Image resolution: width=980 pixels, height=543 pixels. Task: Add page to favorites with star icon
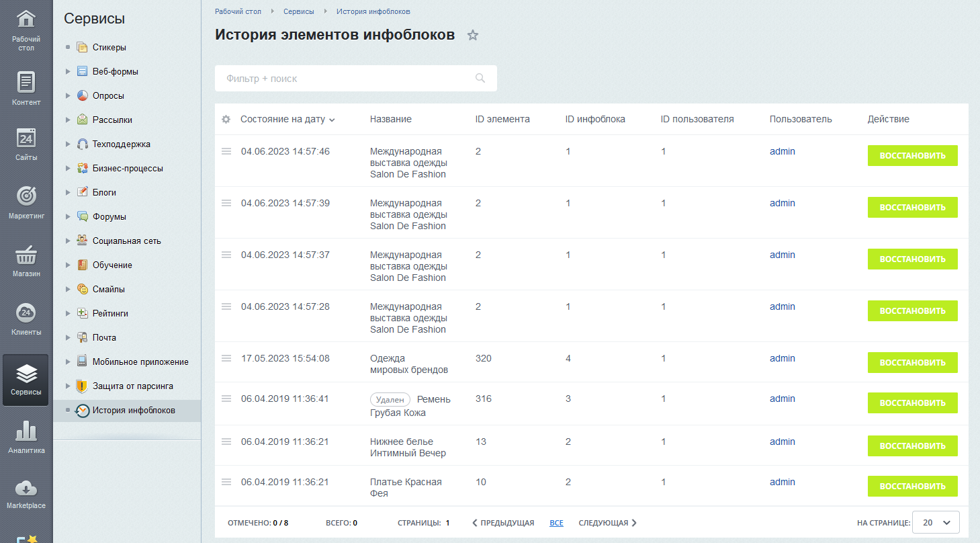473,35
